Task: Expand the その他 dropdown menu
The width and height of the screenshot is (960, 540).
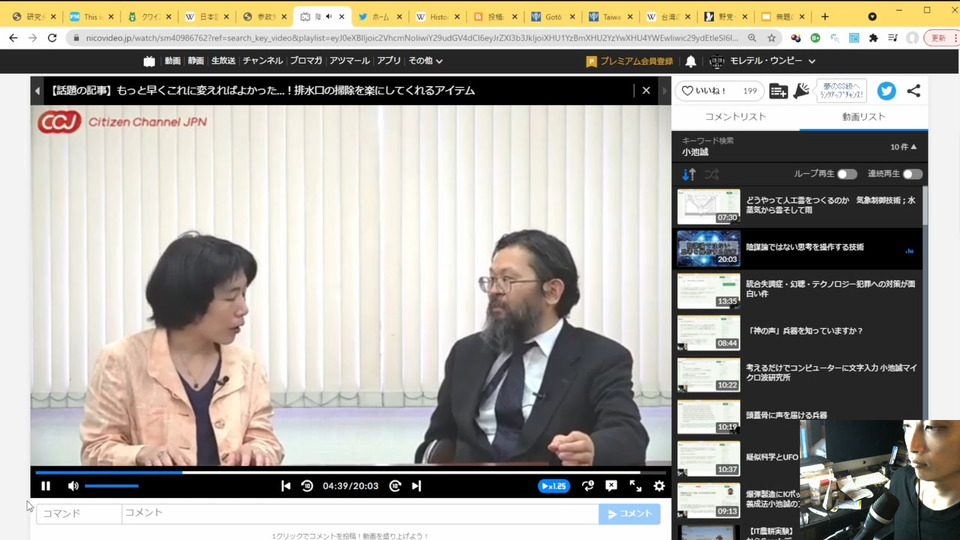Action: (x=426, y=61)
